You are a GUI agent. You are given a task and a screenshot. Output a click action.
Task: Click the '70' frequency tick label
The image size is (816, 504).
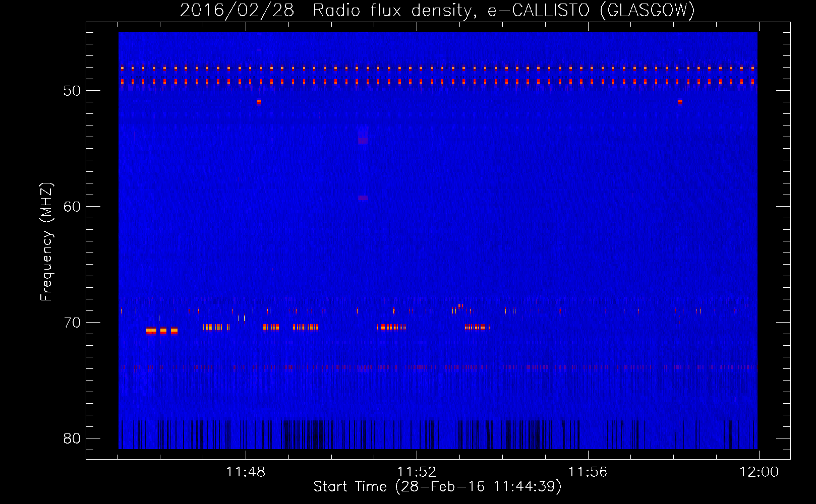pos(72,323)
